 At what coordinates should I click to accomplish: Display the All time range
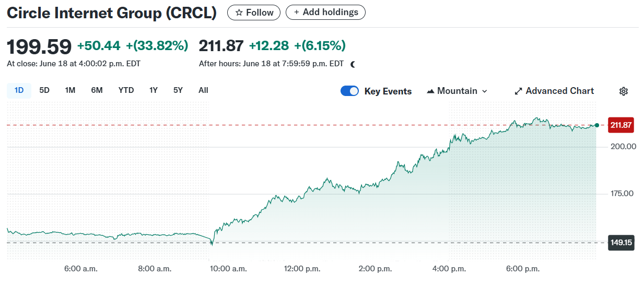click(x=203, y=90)
